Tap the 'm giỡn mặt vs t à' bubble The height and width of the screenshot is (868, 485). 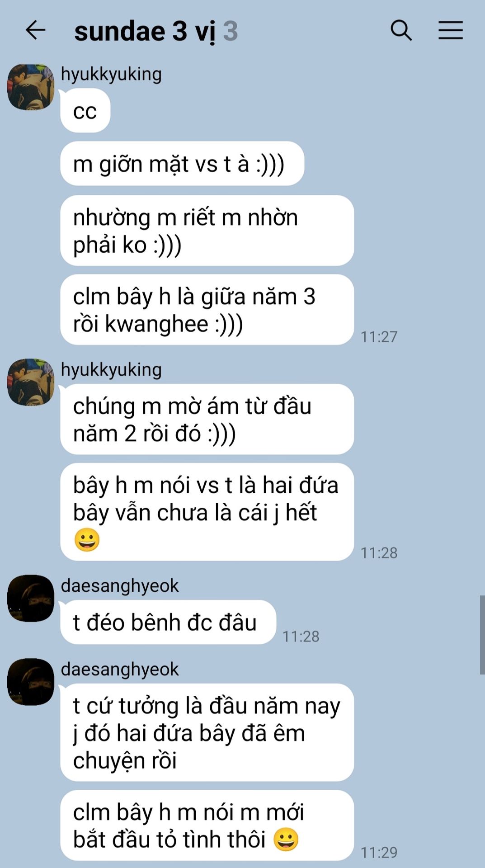tap(182, 164)
